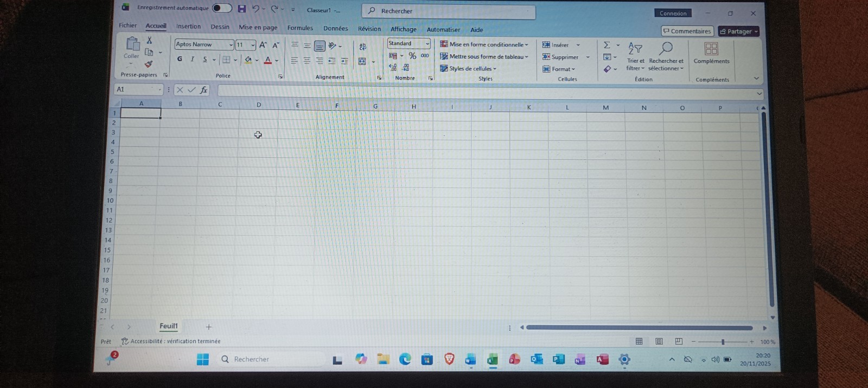Toggle align text right
868x388 pixels.
pos(320,61)
